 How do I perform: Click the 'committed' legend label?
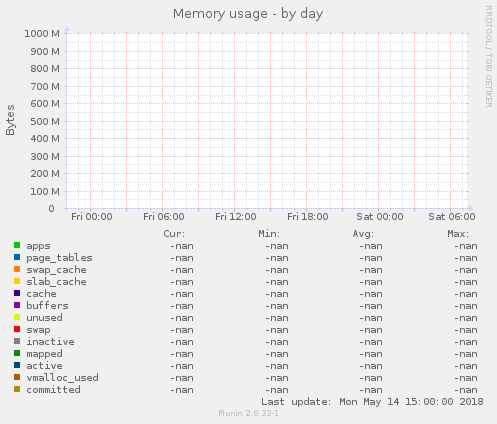coord(53,390)
